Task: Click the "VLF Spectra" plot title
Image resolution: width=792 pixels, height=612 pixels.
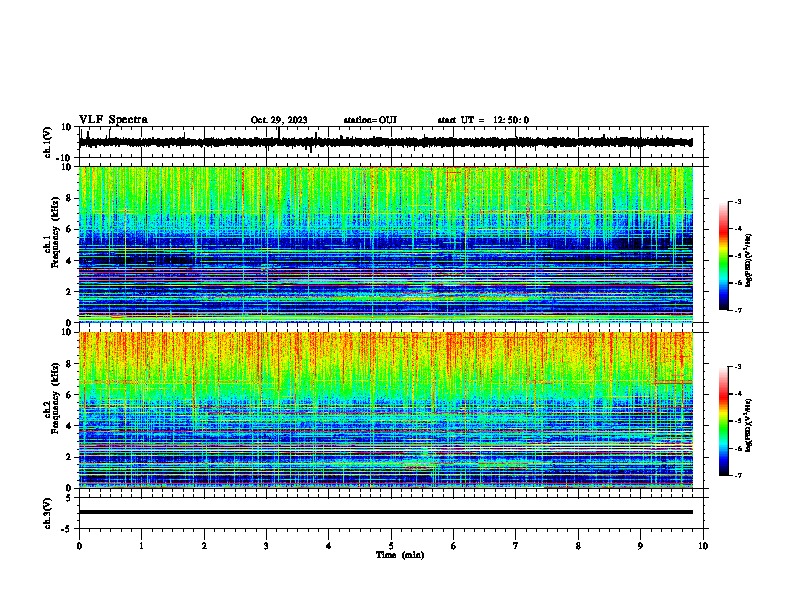Action: point(113,120)
